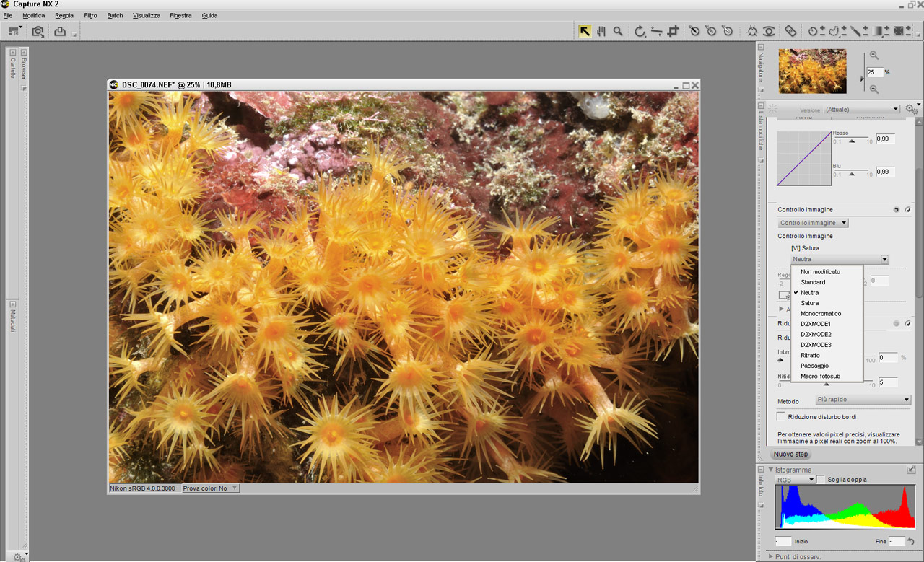The width and height of the screenshot is (924, 562).
Task: Click the reset icon beside Controllo immagine
Action: click(896, 210)
